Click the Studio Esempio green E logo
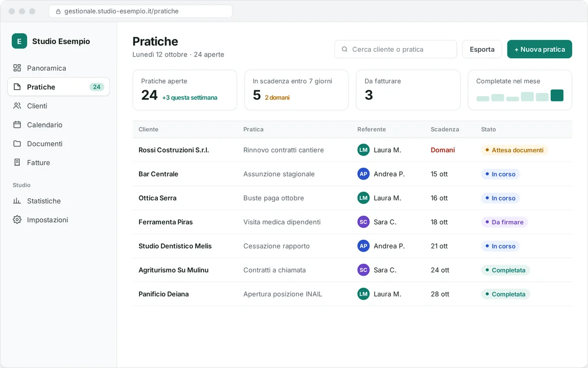Screen dimensions: 588x368 click(x=19, y=41)
